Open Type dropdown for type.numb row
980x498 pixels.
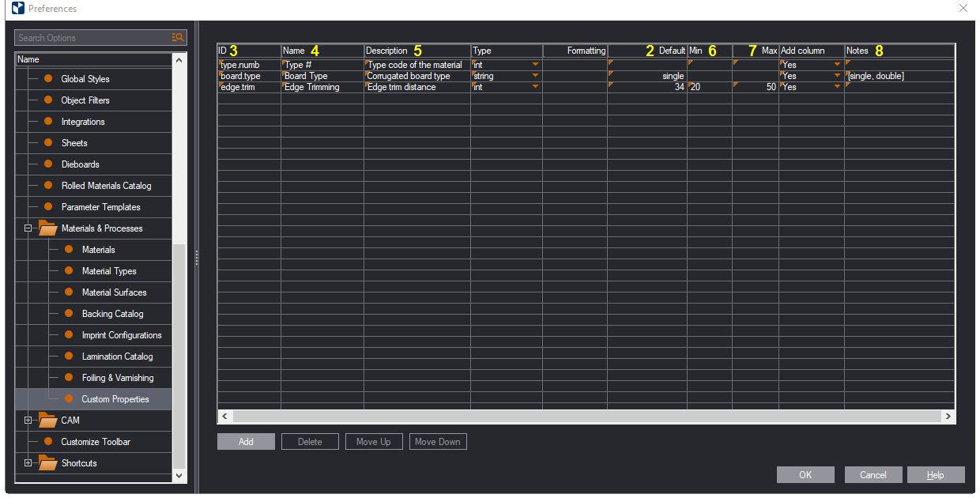(x=535, y=65)
